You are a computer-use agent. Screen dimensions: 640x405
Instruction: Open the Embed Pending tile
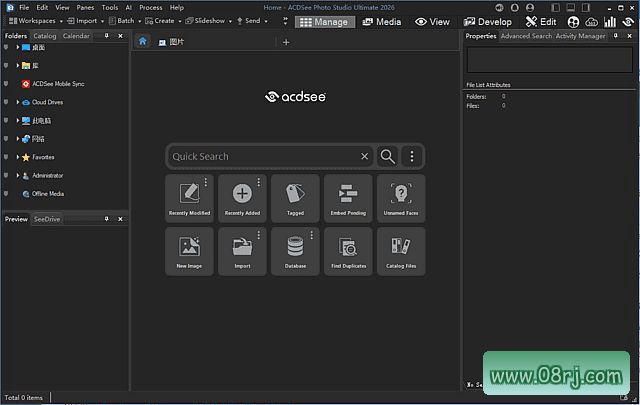pyautogui.click(x=348, y=198)
